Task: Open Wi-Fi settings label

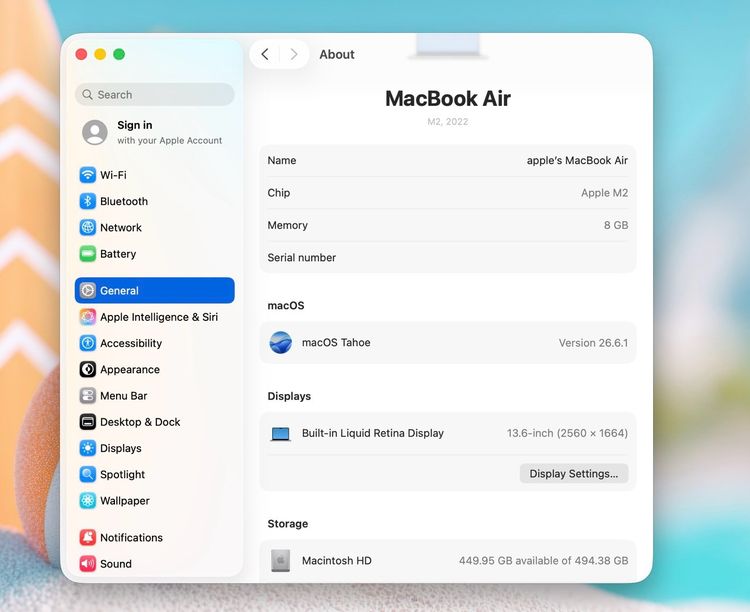Action: tap(113, 175)
